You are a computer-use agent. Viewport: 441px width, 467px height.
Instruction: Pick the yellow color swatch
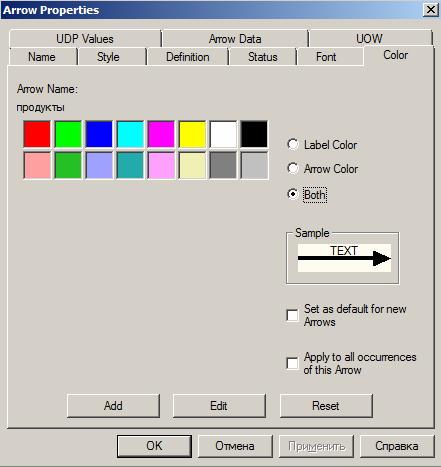(x=192, y=134)
